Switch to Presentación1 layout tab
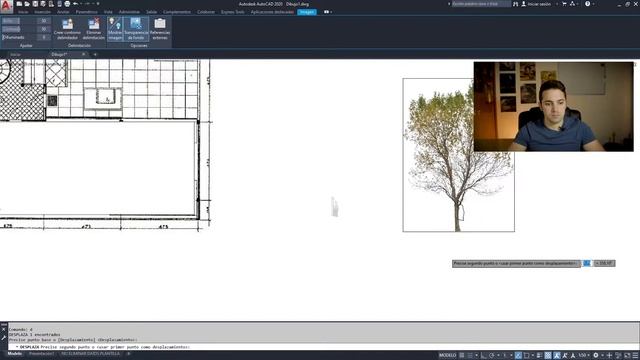 pyautogui.click(x=41, y=354)
